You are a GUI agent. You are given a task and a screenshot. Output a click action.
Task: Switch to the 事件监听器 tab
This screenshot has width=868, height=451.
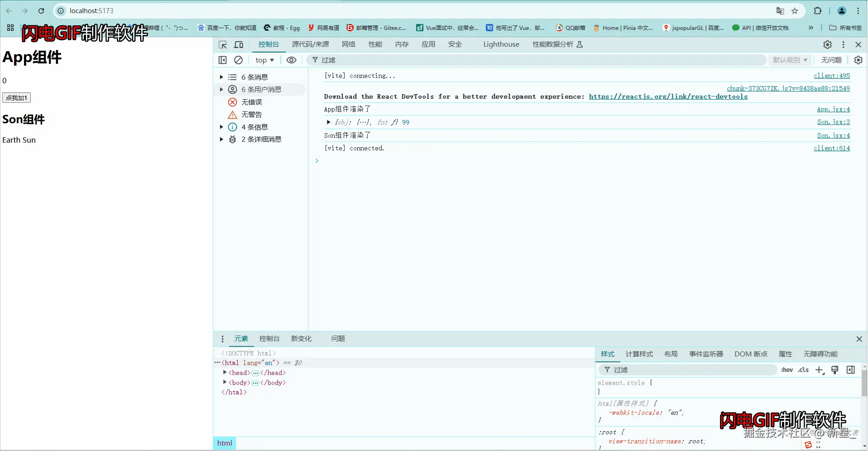(706, 354)
